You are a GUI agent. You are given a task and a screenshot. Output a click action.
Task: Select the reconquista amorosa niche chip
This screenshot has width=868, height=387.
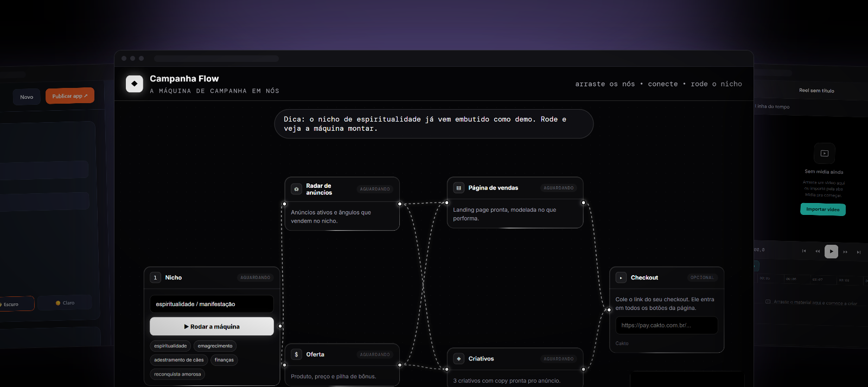(x=177, y=374)
